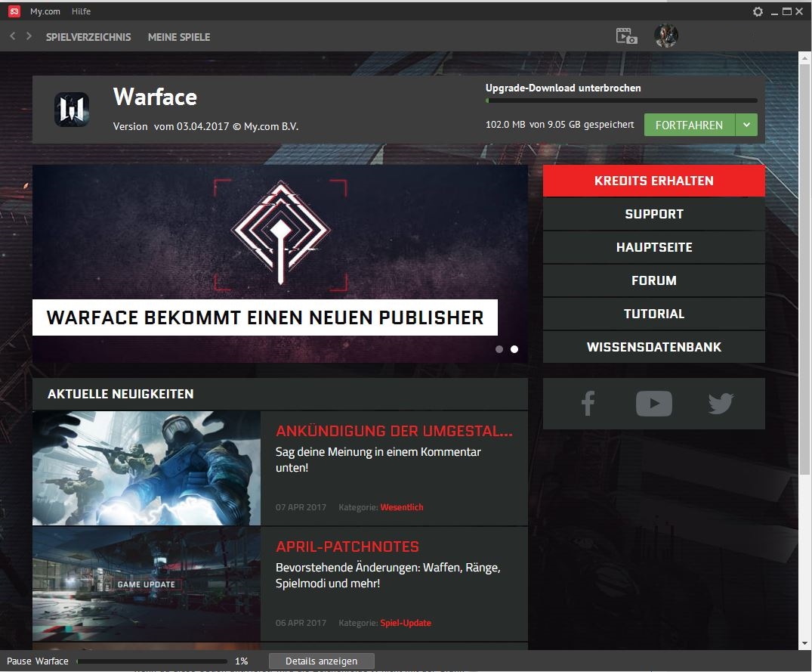The width and height of the screenshot is (812, 672).
Task: Open the Wissensdatenbank link
Action: 654,347
